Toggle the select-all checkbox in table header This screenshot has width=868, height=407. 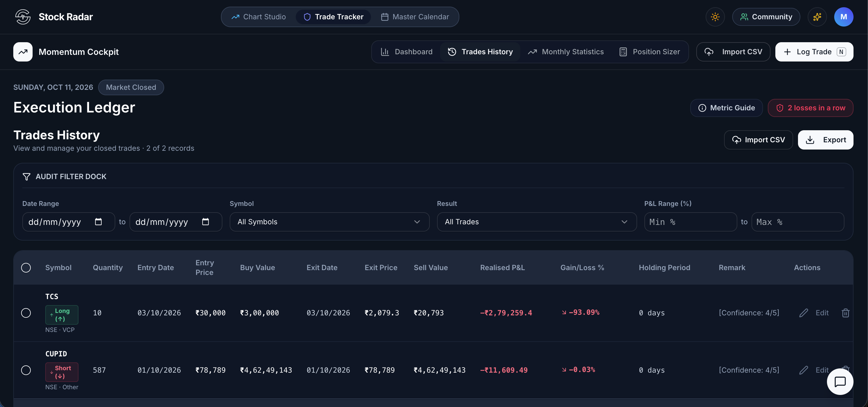click(x=26, y=268)
